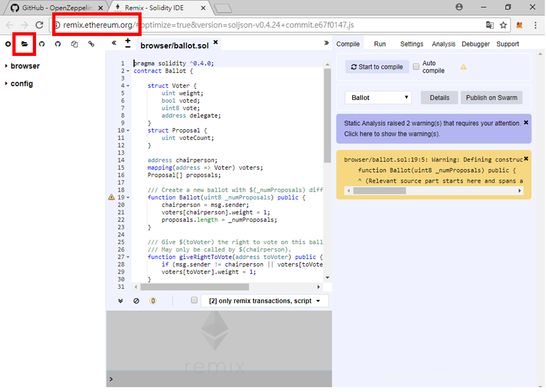Copy files to another Remix instance icon
This screenshot has height=392, width=547.
[74, 44]
